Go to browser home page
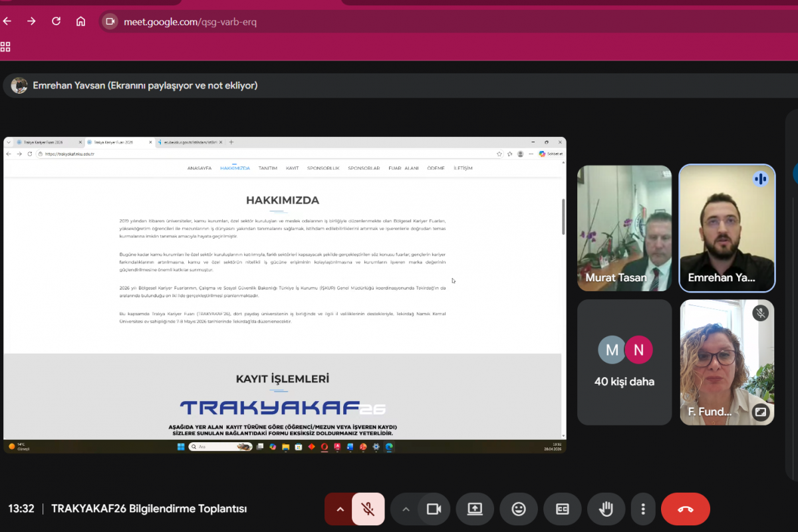This screenshot has width=798, height=532. tap(80, 21)
